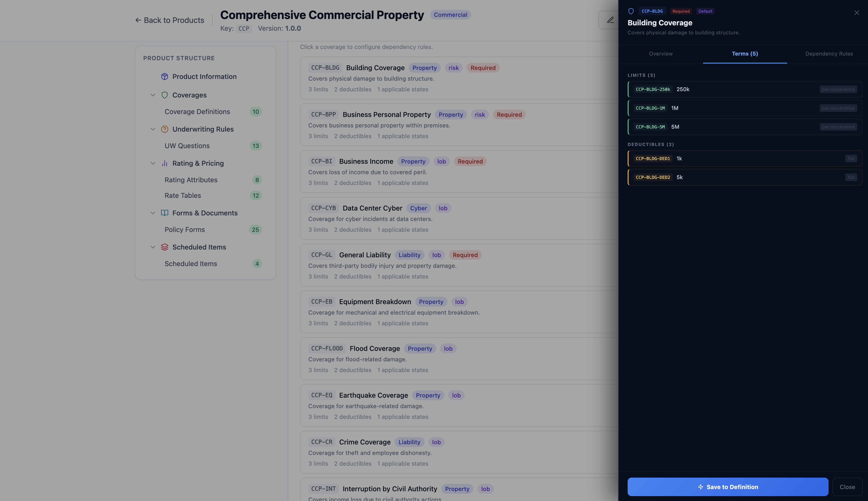Click the Underwriting Rules question-mark icon

pos(164,129)
